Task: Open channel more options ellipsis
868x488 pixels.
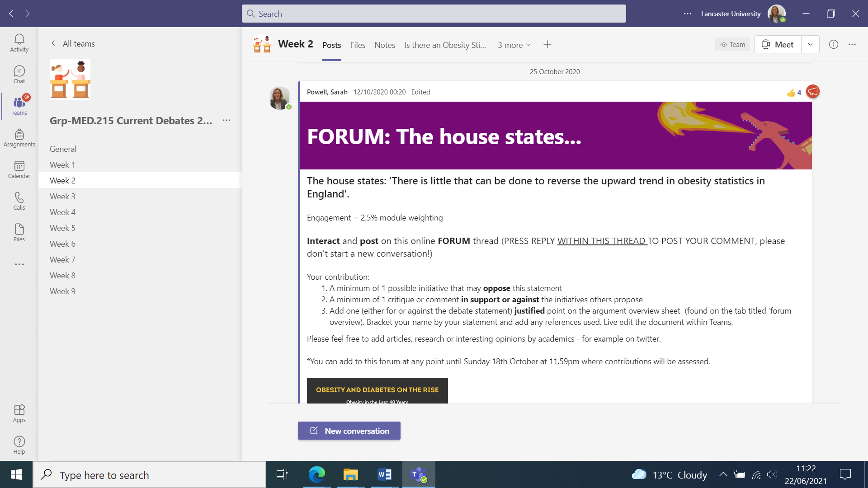Action: [x=852, y=44]
